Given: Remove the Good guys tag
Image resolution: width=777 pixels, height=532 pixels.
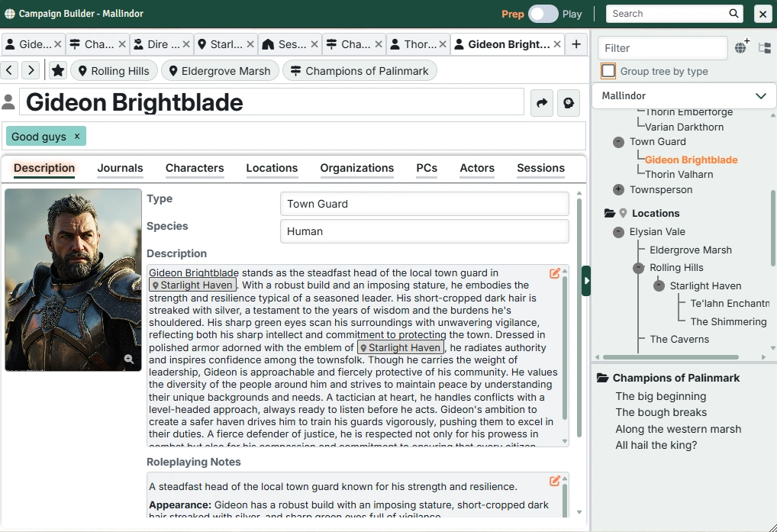Looking at the screenshot, I should [x=77, y=136].
